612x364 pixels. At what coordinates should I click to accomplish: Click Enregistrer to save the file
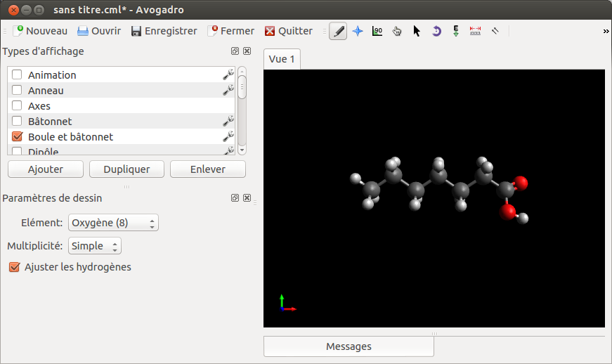coord(164,31)
